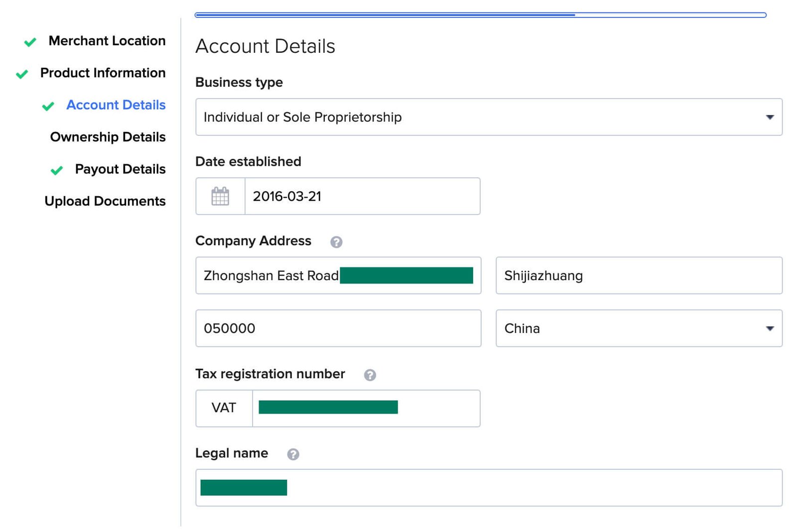Click the progress bar at the top
Screen dimensions: 797x532
click(481, 15)
